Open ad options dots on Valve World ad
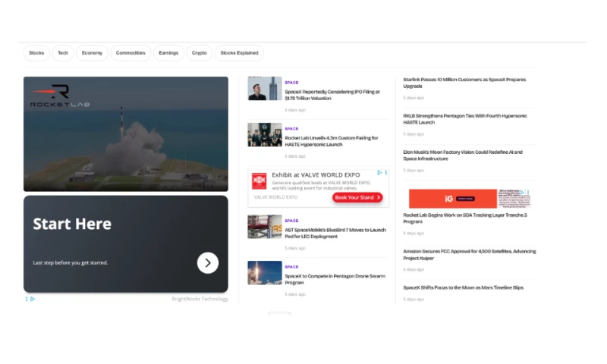 pos(386,173)
